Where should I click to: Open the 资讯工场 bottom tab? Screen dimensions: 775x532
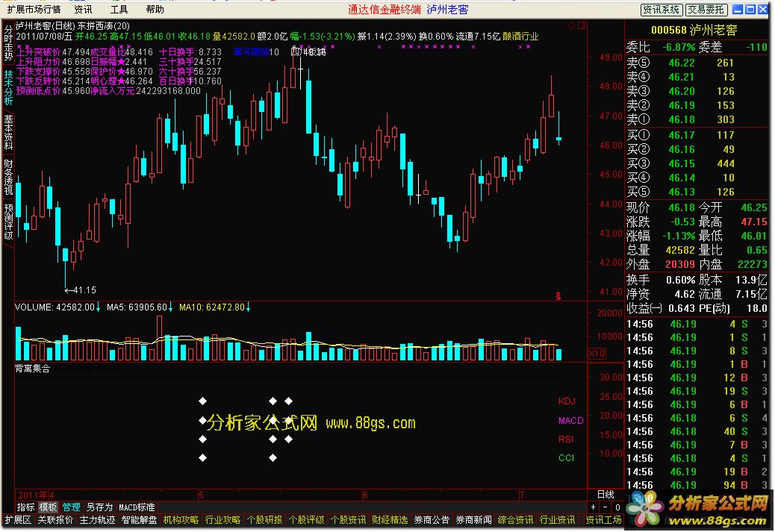pos(603,519)
